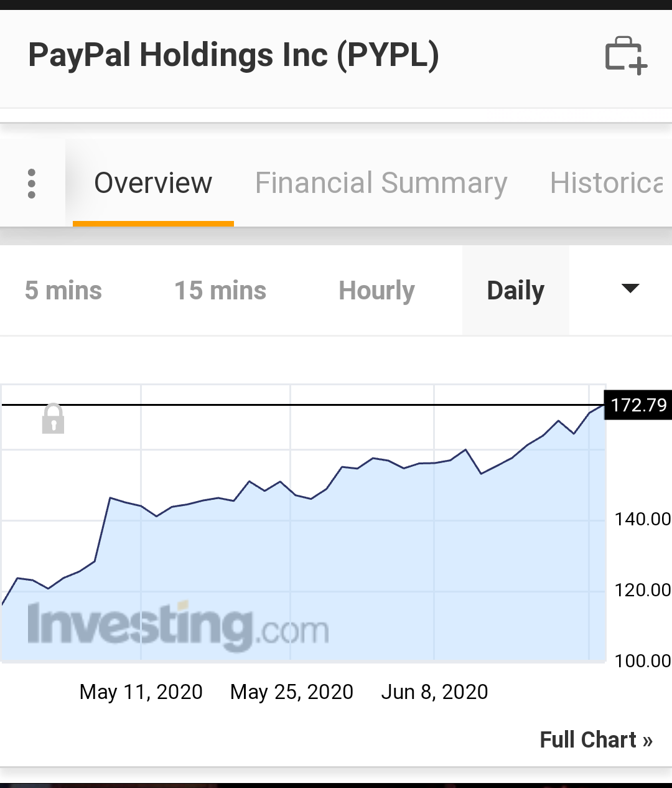Open the Full Chart link
The width and height of the screenshot is (672, 788).
click(x=595, y=739)
